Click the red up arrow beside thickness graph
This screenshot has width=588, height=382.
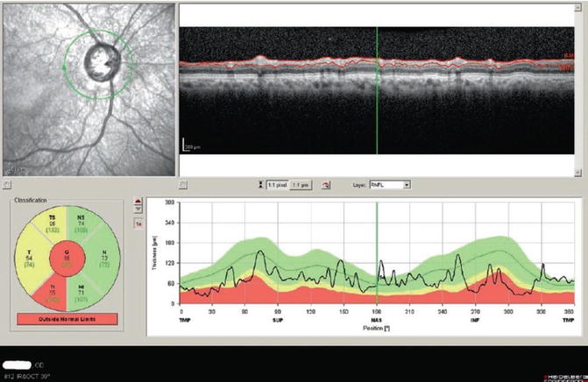coord(138,202)
